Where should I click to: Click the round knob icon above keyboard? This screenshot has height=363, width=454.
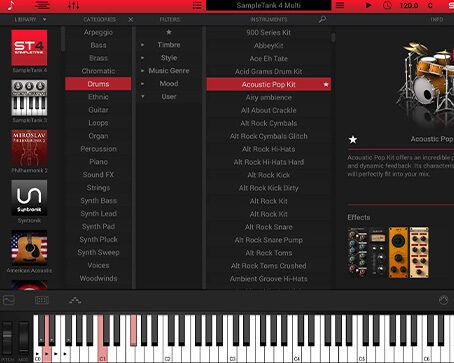pos(443,300)
